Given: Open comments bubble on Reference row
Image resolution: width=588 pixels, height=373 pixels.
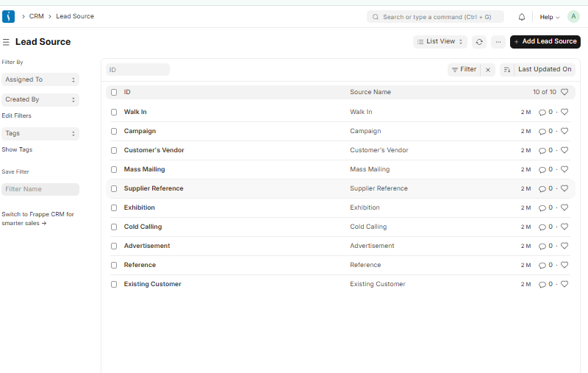Looking at the screenshot, I should (542, 266).
